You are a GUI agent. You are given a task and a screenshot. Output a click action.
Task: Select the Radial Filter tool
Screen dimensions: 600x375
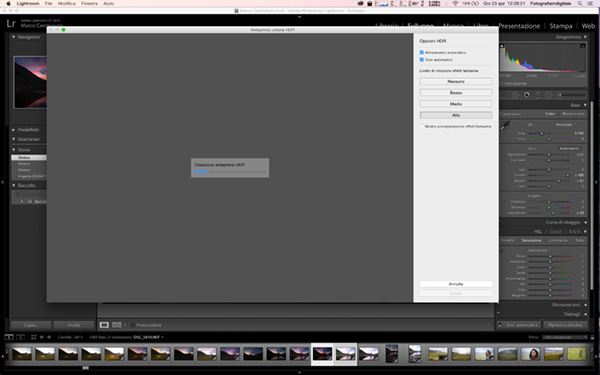click(549, 95)
